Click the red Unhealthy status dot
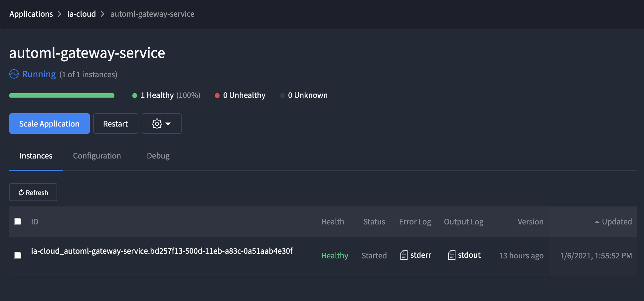The image size is (644, 301). (x=217, y=96)
